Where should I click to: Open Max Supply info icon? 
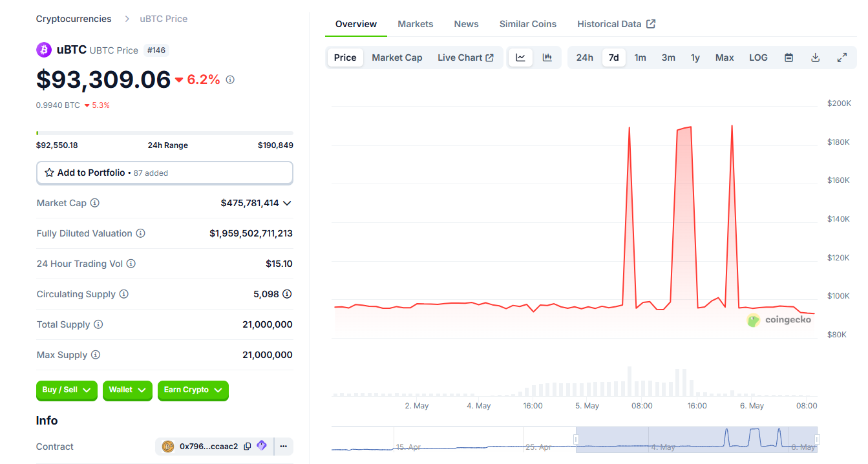point(96,355)
